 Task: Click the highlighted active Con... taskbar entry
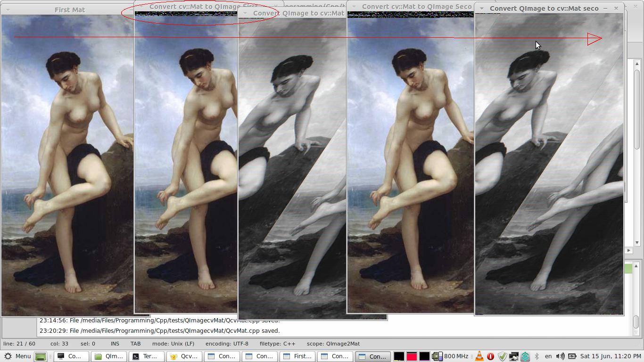click(373, 356)
